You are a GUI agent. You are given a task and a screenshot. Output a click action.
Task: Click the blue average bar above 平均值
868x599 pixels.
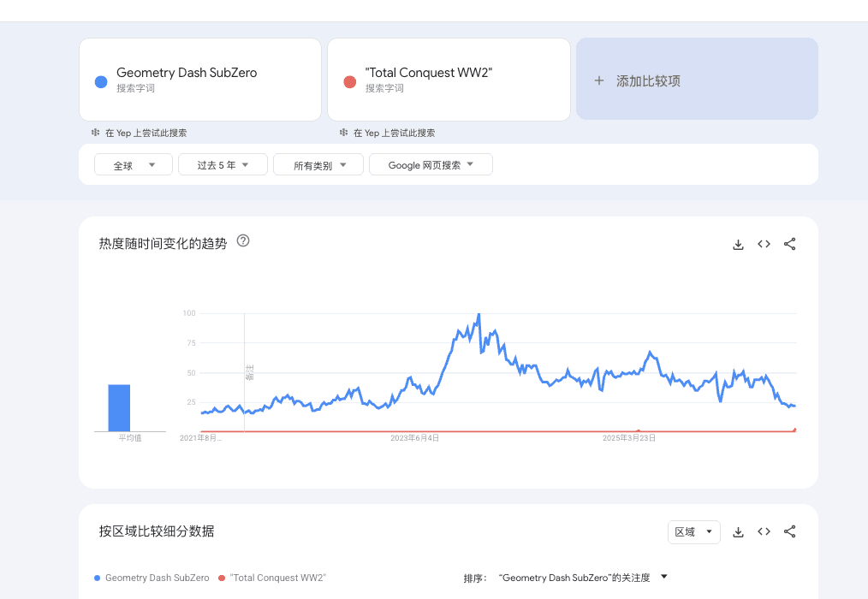click(x=119, y=408)
